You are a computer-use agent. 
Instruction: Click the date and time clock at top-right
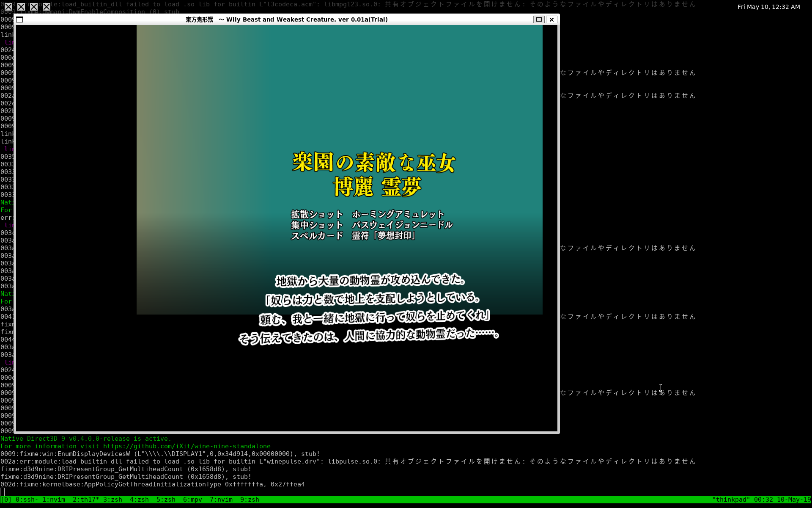768,7
